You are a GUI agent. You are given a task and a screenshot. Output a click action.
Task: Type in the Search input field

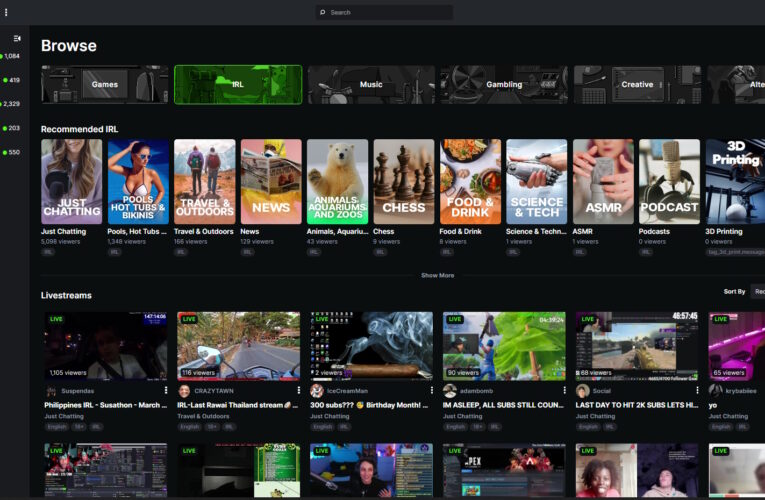pyautogui.click(x=388, y=13)
